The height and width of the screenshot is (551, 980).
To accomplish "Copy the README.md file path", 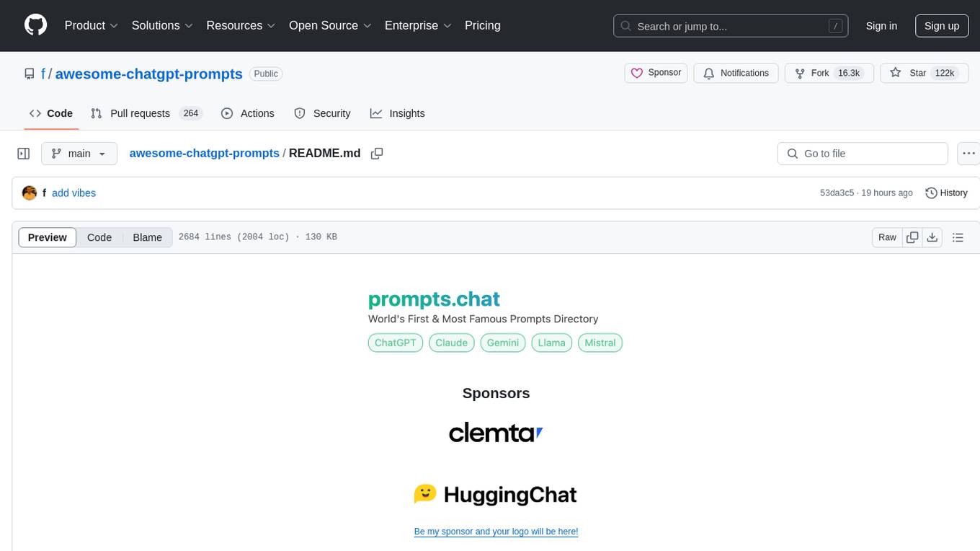I will pos(376,153).
